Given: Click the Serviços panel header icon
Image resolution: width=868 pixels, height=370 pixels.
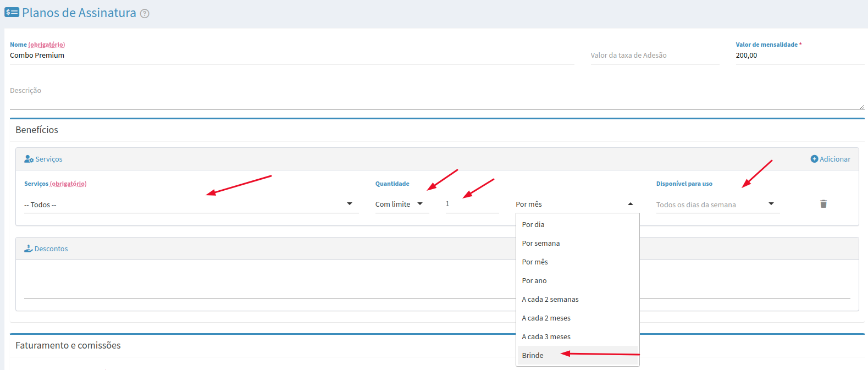Looking at the screenshot, I should 29,159.
